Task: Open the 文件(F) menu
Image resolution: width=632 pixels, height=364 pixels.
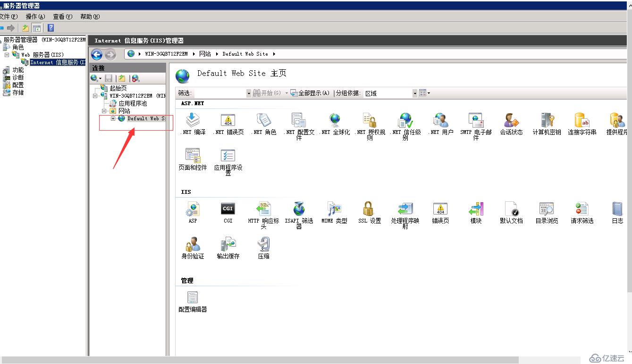Action: (x=8, y=17)
